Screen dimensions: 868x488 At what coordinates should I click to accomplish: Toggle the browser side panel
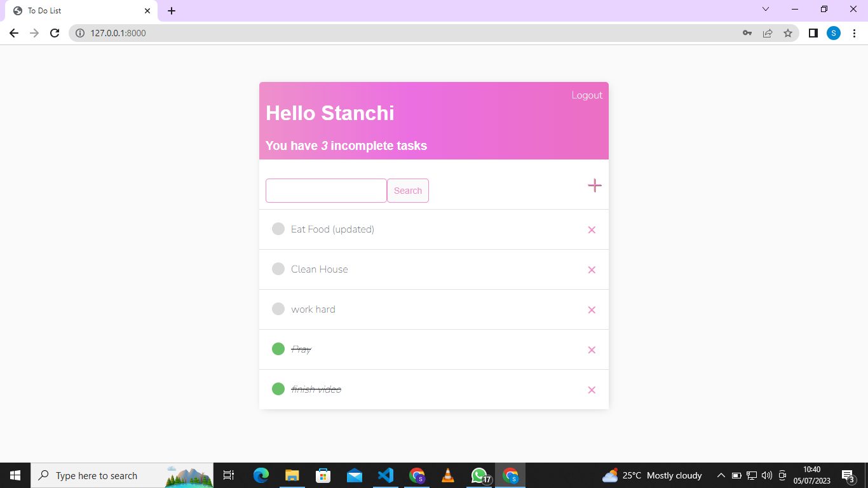pos(813,33)
